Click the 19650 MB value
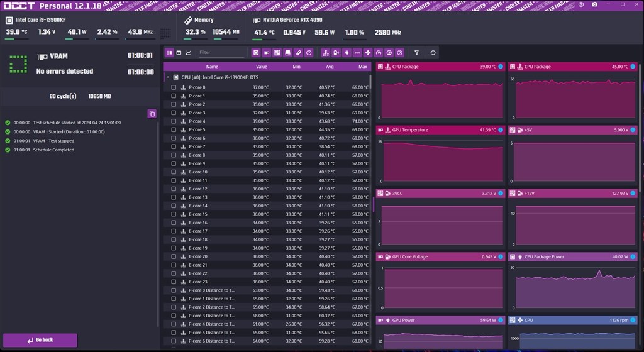 tap(99, 96)
